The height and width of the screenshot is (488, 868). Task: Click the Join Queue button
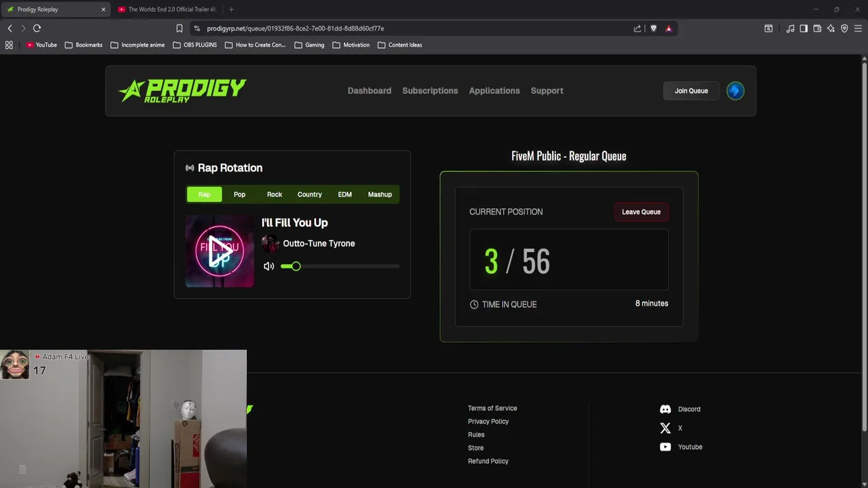(x=691, y=91)
